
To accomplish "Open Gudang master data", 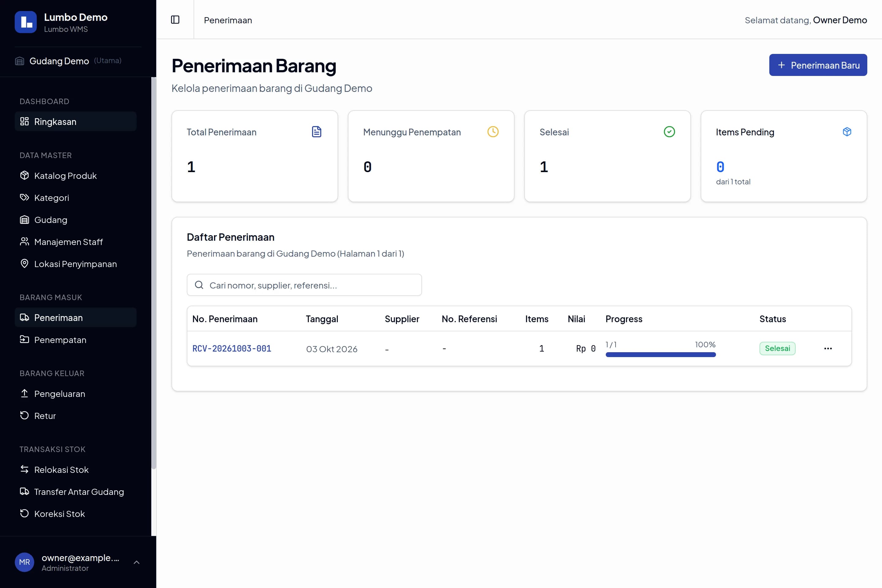I will pos(75,220).
